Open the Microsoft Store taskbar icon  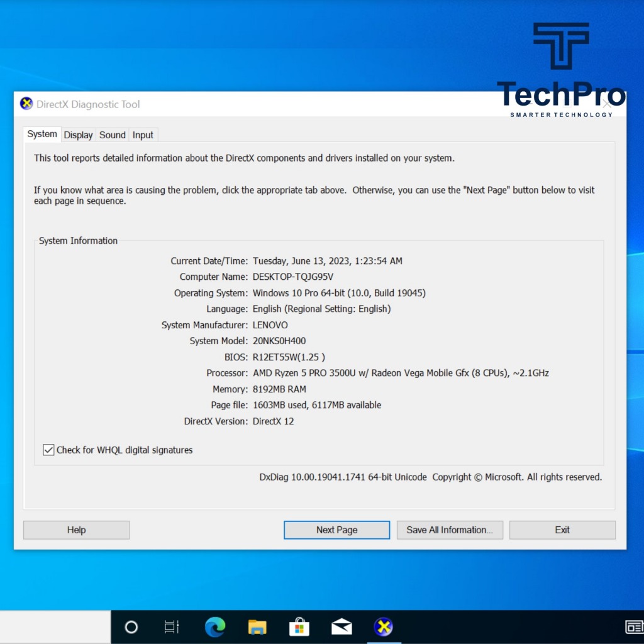(x=299, y=626)
